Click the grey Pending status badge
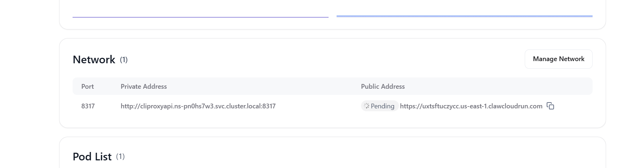644x168 pixels. point(379,106)
